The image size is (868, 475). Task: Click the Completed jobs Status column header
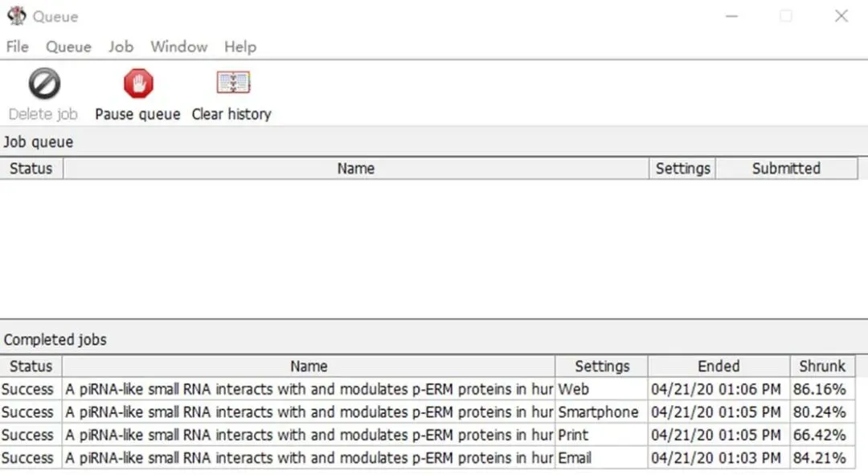(x=31, y=366)
